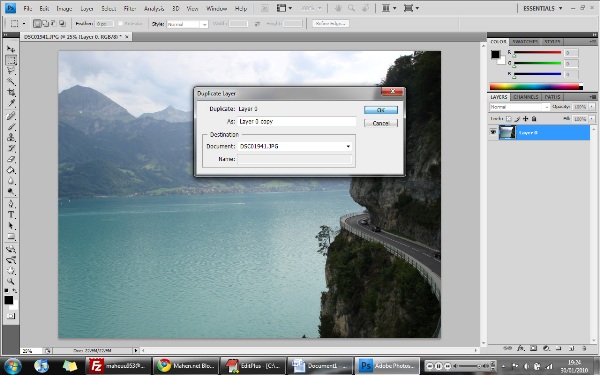The width and height of the screenshot is (600, 375).
Task: Select the History Brush tool
Action: pos(11,148)
